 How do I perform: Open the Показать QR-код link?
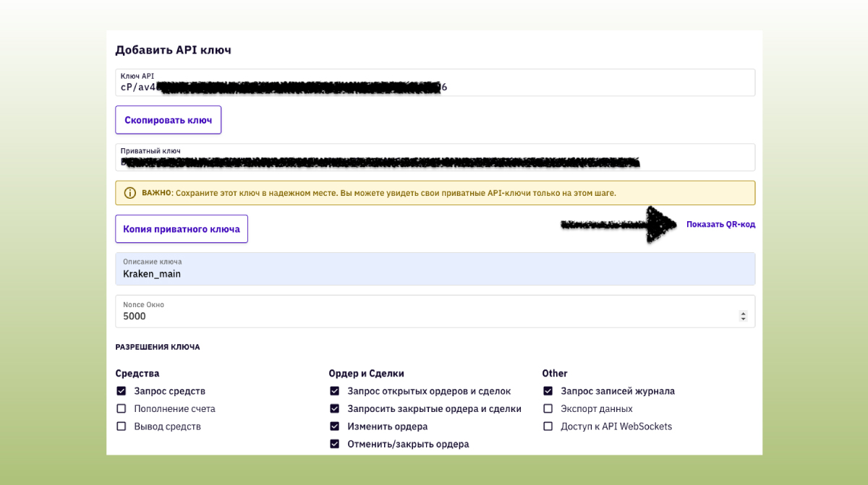point(720,224)
